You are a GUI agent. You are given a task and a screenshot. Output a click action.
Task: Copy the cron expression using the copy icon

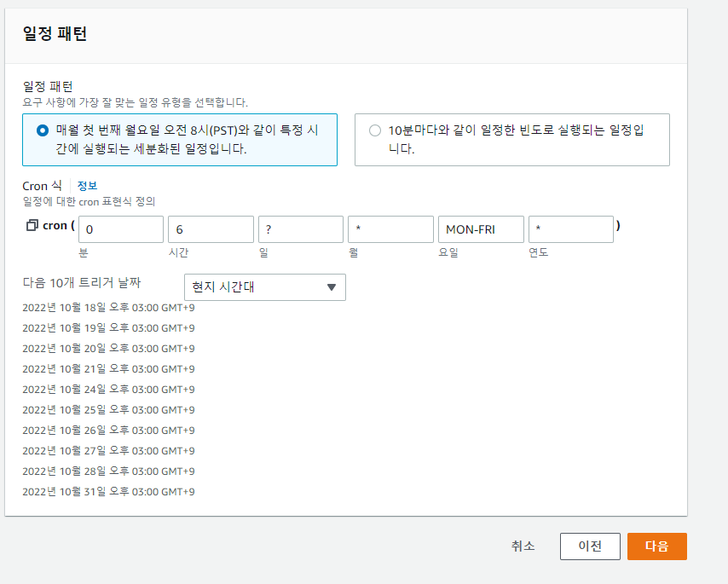(32, 226)
